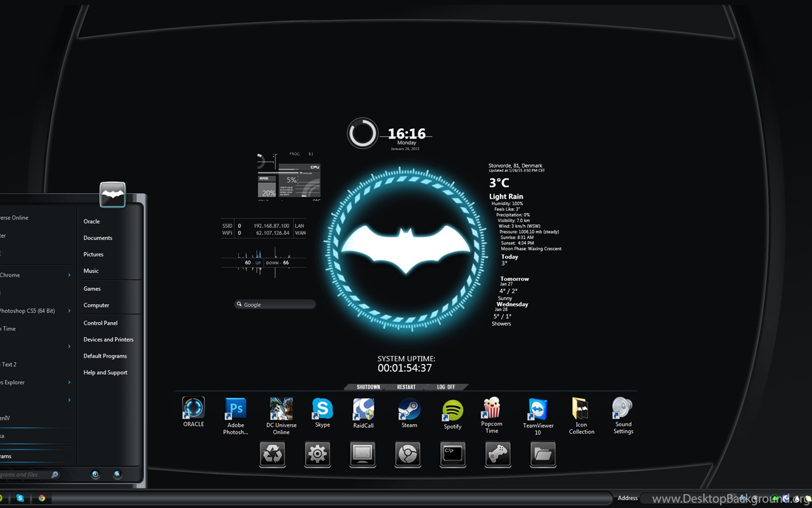Open Computer from the Start menu
The image size is (812, 508).
point(96,305)
